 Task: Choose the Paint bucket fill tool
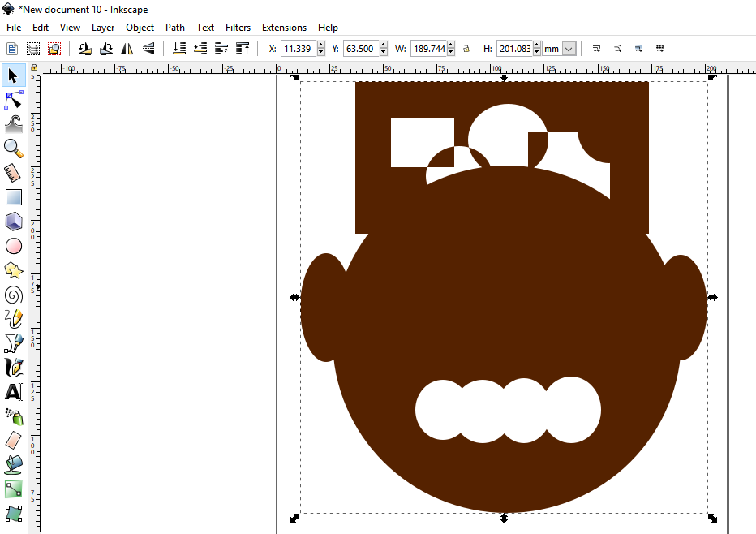tap(13, 464)
